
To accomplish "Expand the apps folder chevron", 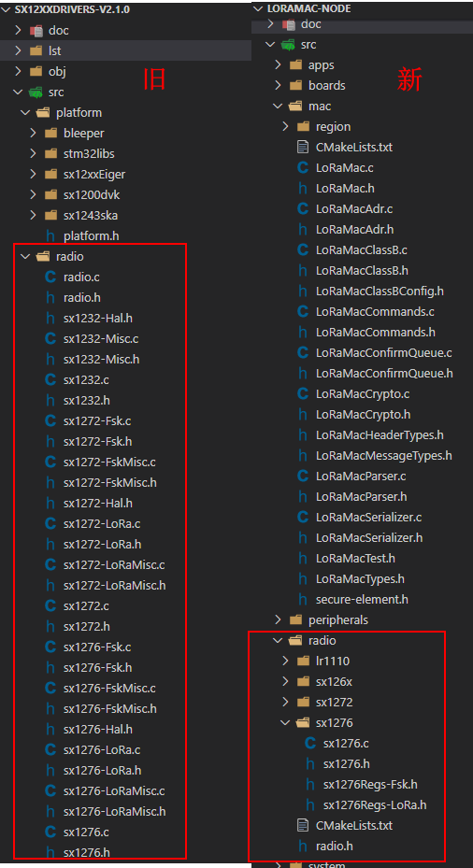I will click(278, 65).
